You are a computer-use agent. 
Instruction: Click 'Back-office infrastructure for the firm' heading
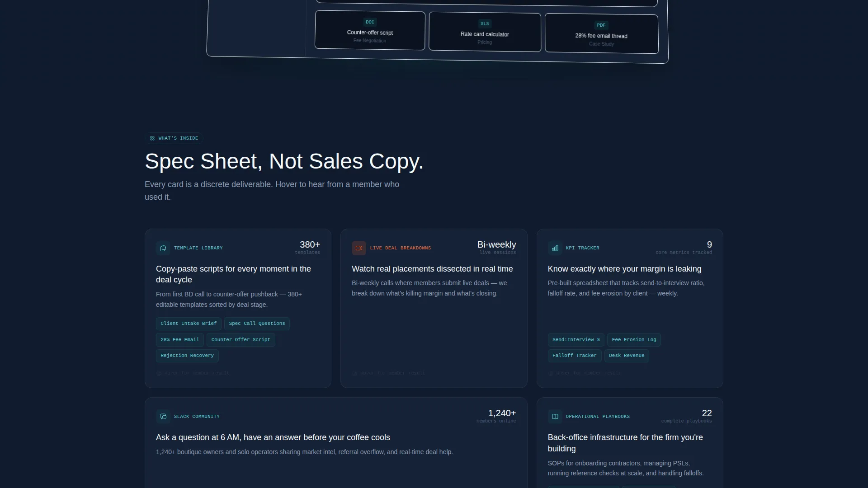[625, 443]
